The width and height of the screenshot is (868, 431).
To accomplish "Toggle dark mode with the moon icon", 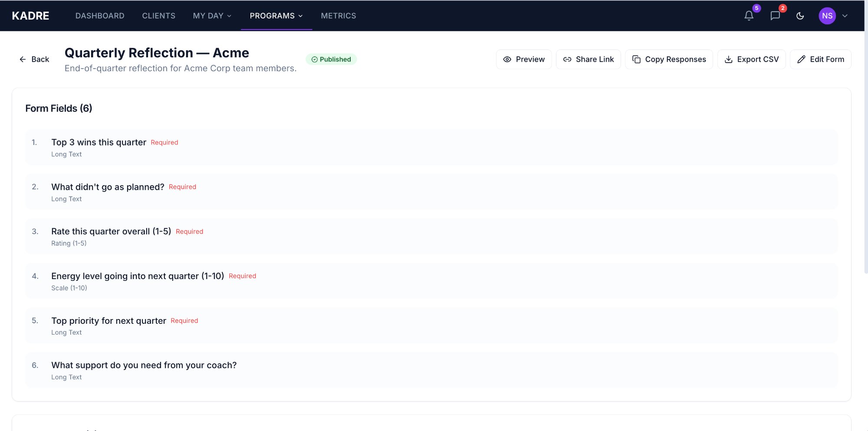I will [801, 16].
